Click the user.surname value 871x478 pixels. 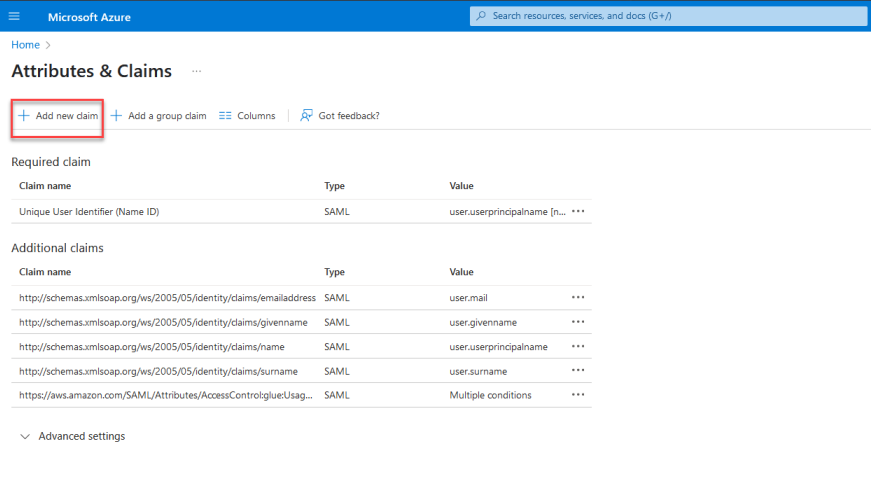478,371
